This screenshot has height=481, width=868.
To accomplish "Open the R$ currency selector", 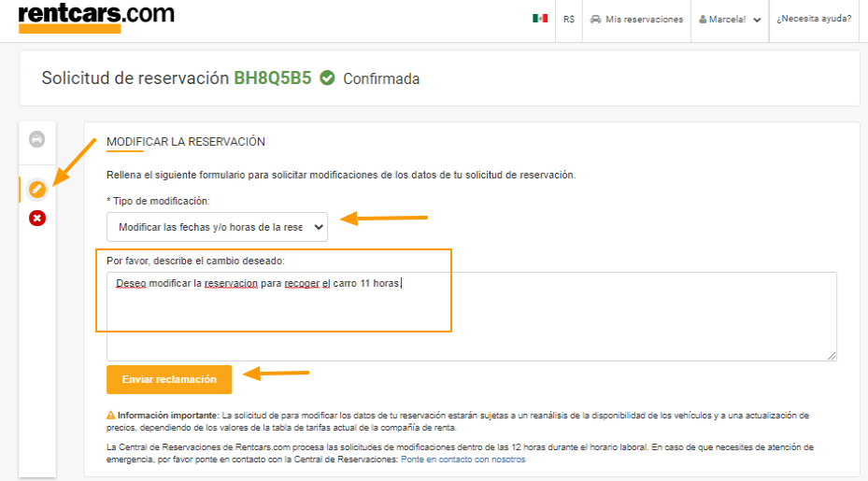I will pyautogui.click(x=568, y=20).
